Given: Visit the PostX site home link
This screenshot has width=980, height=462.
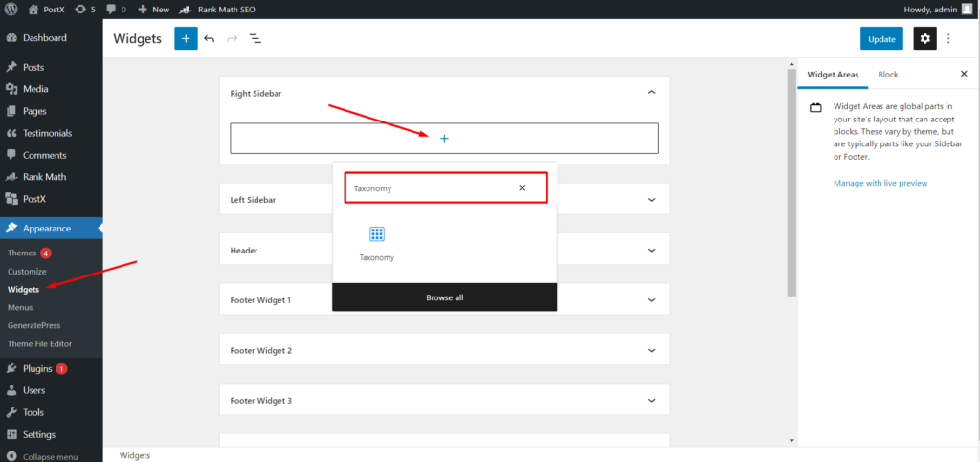Looking at the screenshot, I should tap(49, 10).
